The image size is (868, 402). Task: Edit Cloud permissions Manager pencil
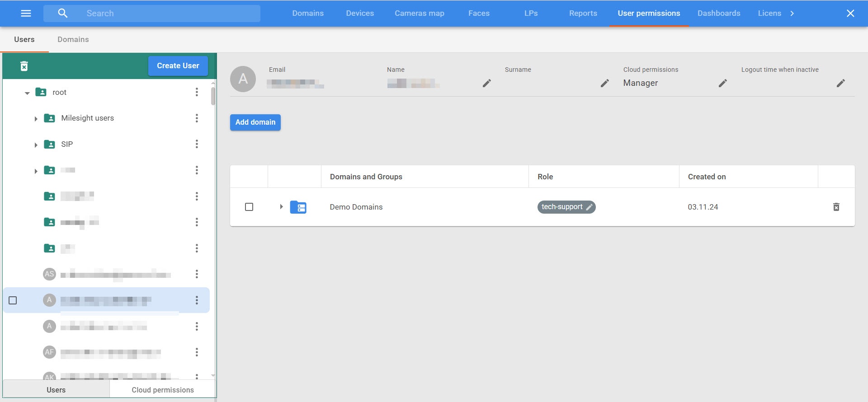tap(722, 83)
